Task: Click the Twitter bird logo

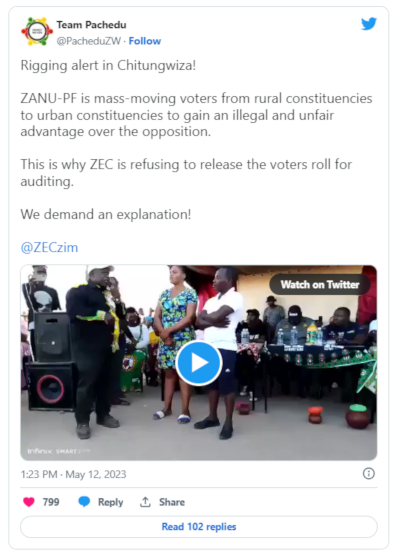Action: 369,24
